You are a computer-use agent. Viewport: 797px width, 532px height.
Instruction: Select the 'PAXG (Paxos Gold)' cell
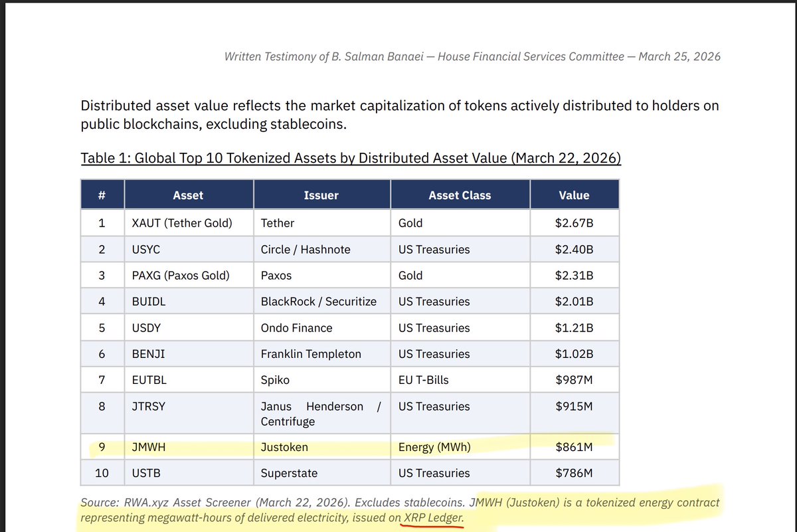[188, 276]
